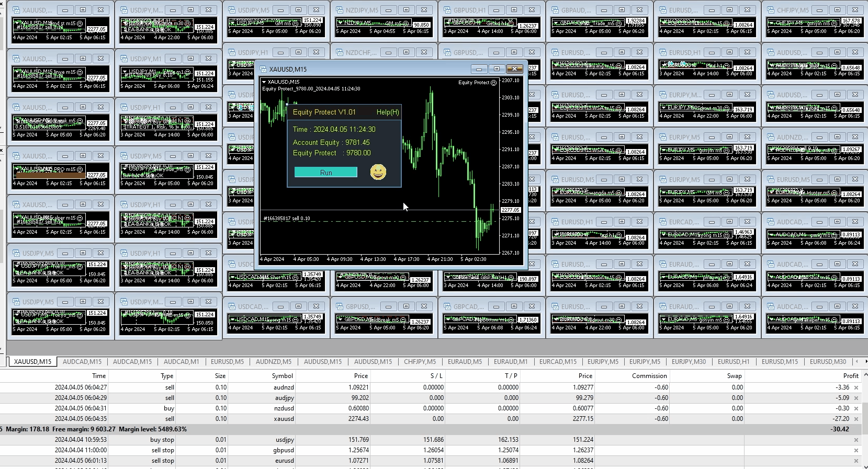
Task: Open the dropdown triangle inside the CHFJPY,M5 mini chart
Action: 771,22
